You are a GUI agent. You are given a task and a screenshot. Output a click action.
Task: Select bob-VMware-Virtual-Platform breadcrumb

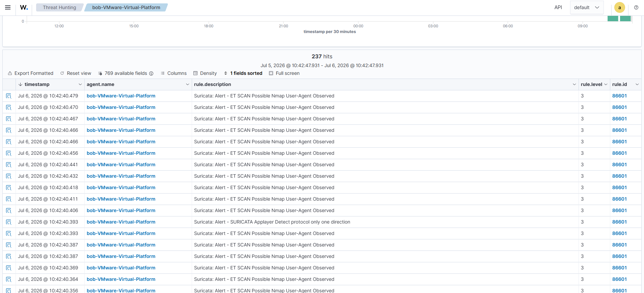[126, 7]
